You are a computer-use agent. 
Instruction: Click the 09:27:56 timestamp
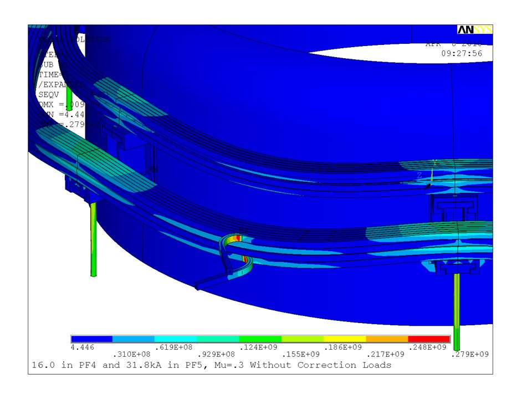click(462, 53)
